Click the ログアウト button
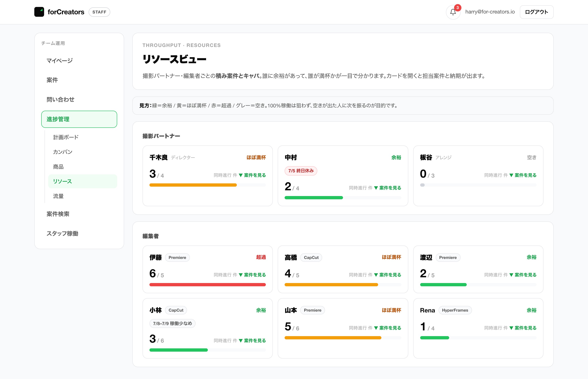This screenshot has width=588, height=379. [x=536, y=12]
